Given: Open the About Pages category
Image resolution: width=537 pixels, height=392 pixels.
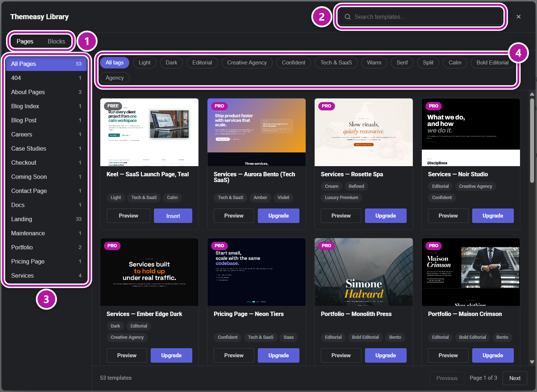Looking at the screenshot, I should [x=46, y=92].
